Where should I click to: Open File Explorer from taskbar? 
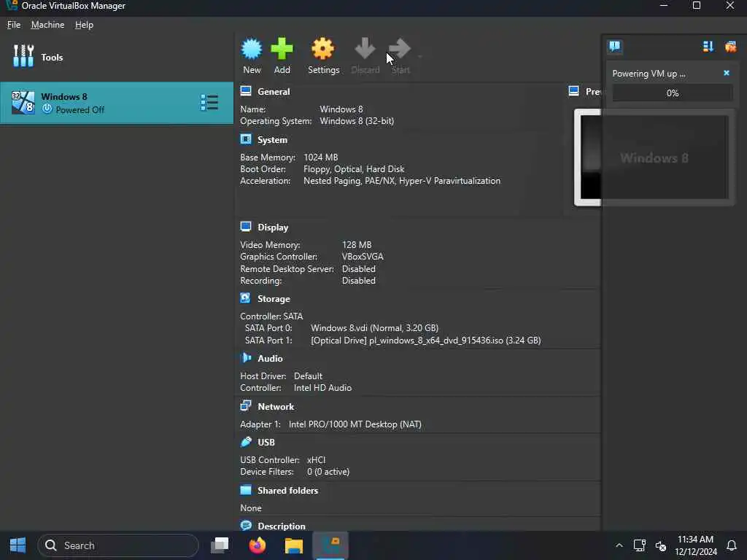(293, 545)
